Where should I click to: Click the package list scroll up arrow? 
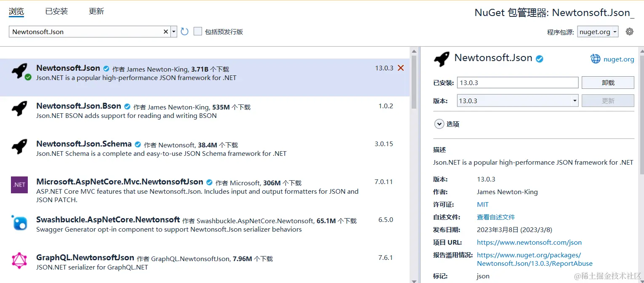point(414,51)
